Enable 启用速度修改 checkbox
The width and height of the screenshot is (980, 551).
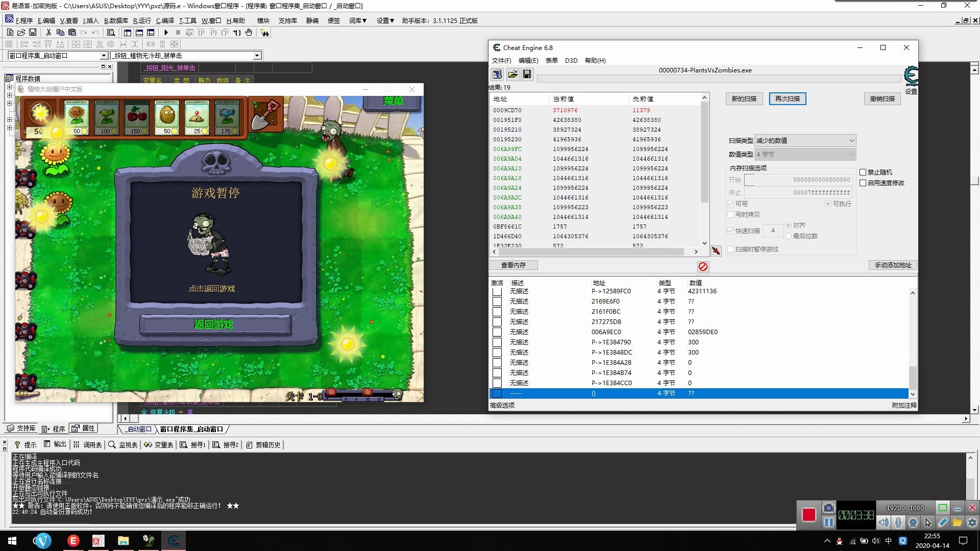point(863,183)
